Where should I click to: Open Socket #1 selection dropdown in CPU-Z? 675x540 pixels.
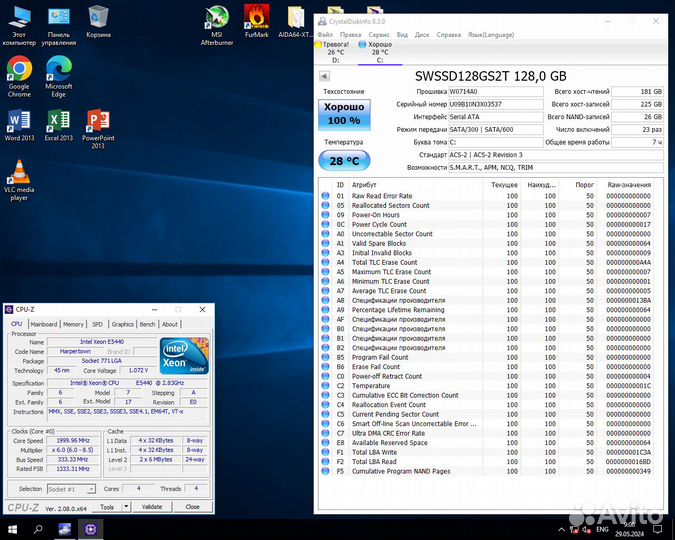point(71,489)
